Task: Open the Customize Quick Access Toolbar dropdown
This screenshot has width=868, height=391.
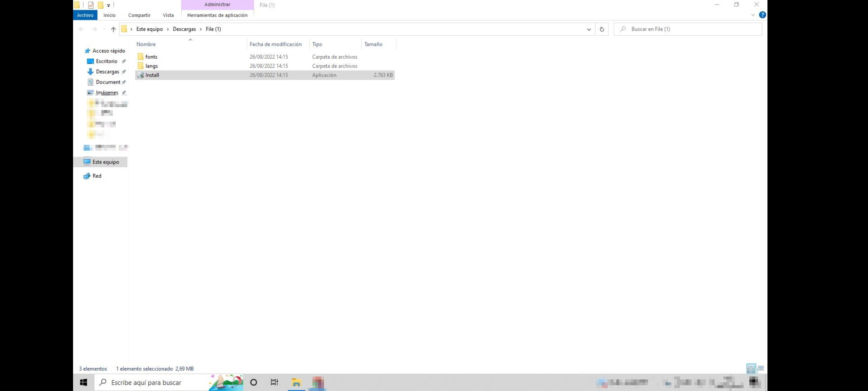Action: [x=108, y=5]
